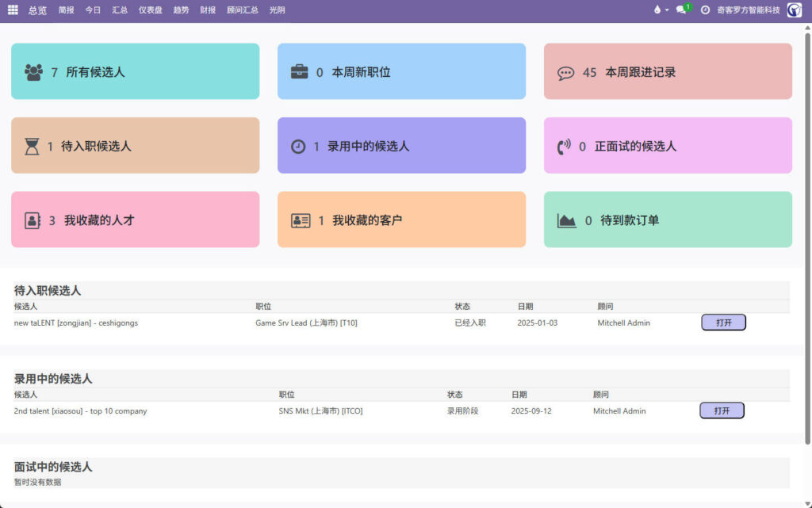The image size is (812, 508).
Task: Click the phone icon on 正面试的候选人 card
Action: (x=565, y=145)
